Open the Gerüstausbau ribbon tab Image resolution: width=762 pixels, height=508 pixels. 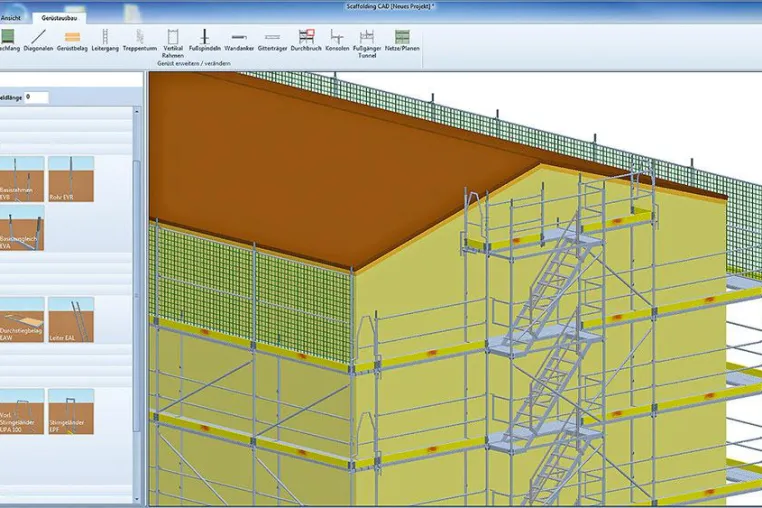pos(59,18)
